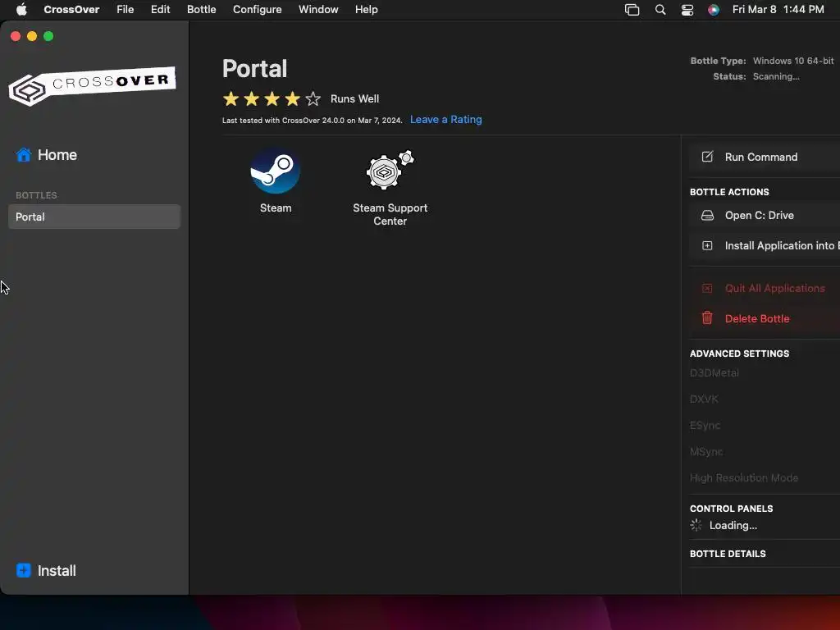Click Open C: Drive action

coord(765,216)
